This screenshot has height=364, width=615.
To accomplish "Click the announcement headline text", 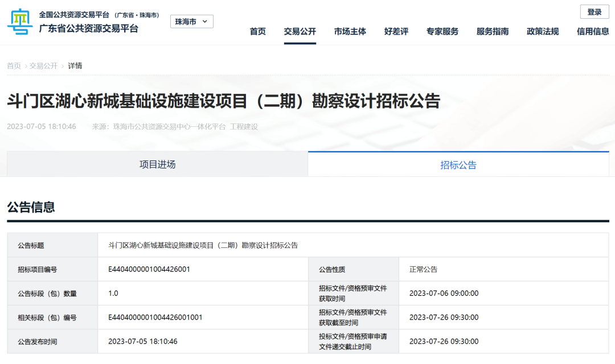I will click(x=223, y=101).
